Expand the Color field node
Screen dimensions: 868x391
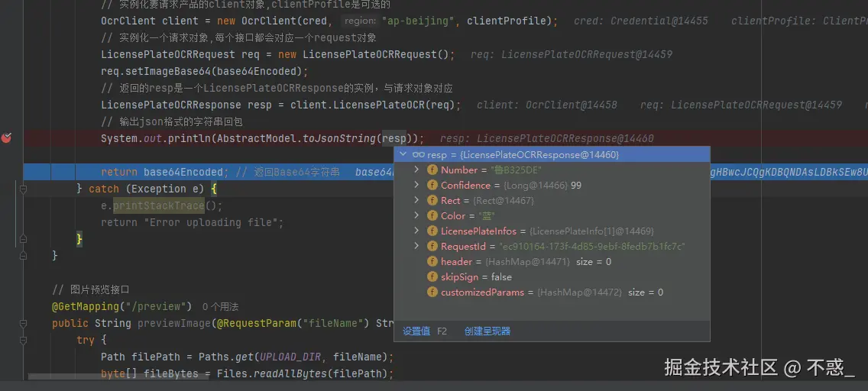coord(417,215)
